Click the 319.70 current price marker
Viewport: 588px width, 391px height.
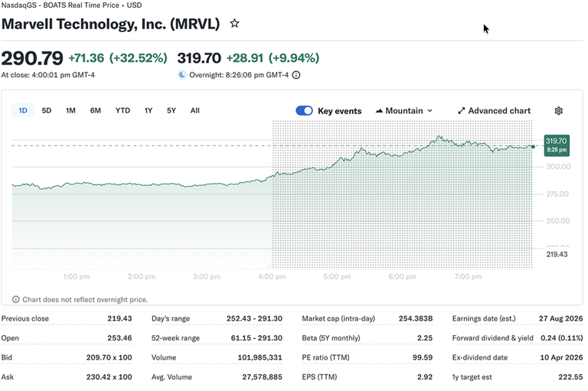[x=557, y=145]
